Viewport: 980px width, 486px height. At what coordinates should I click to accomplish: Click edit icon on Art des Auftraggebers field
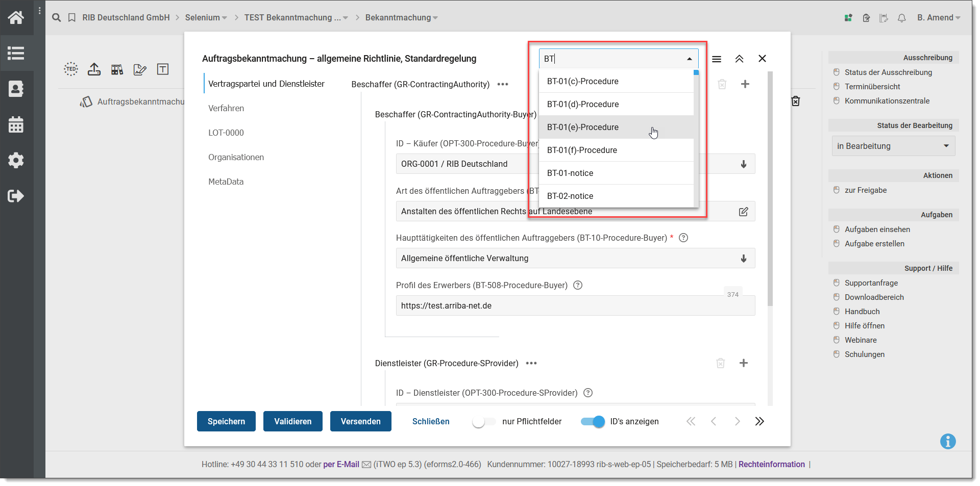[x=744, y=212]
